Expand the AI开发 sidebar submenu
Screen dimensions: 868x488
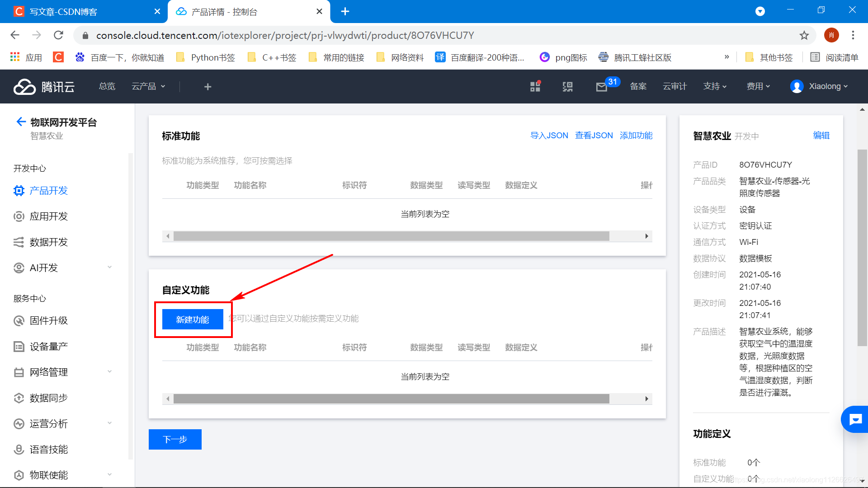pos(109,267)
